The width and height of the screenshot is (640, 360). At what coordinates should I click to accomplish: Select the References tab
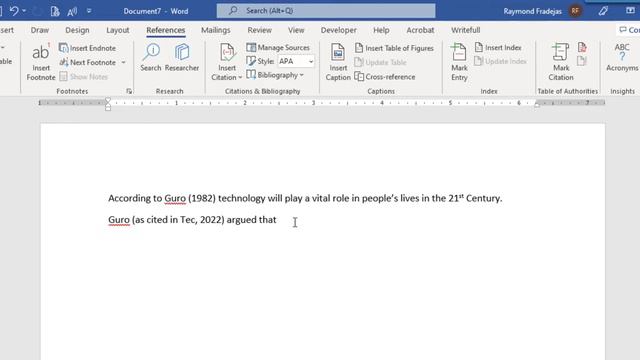[x=166, y=30]
